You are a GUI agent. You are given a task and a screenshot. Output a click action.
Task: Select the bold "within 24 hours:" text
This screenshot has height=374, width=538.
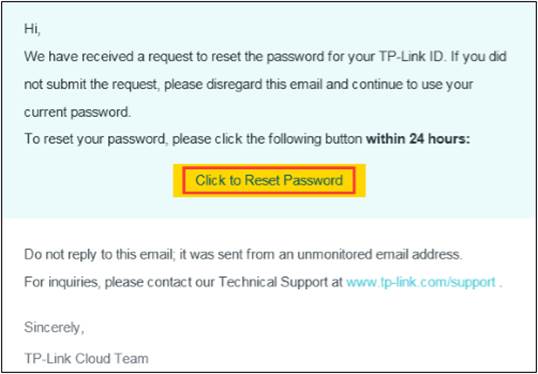(418, 139)
